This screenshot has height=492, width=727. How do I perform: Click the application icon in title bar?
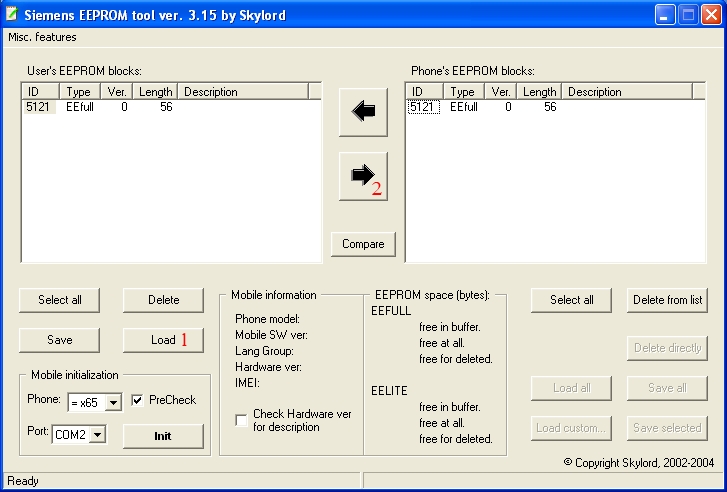pos(12,14)
